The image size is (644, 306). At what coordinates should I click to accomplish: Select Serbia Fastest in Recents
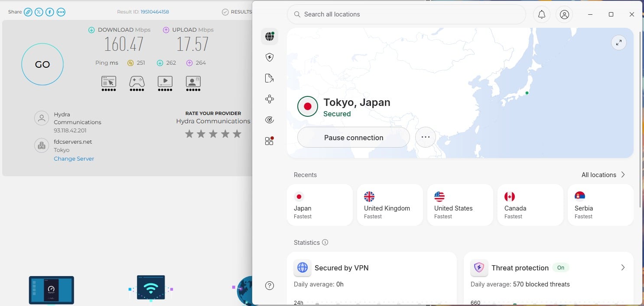click(x=601, y=205)
